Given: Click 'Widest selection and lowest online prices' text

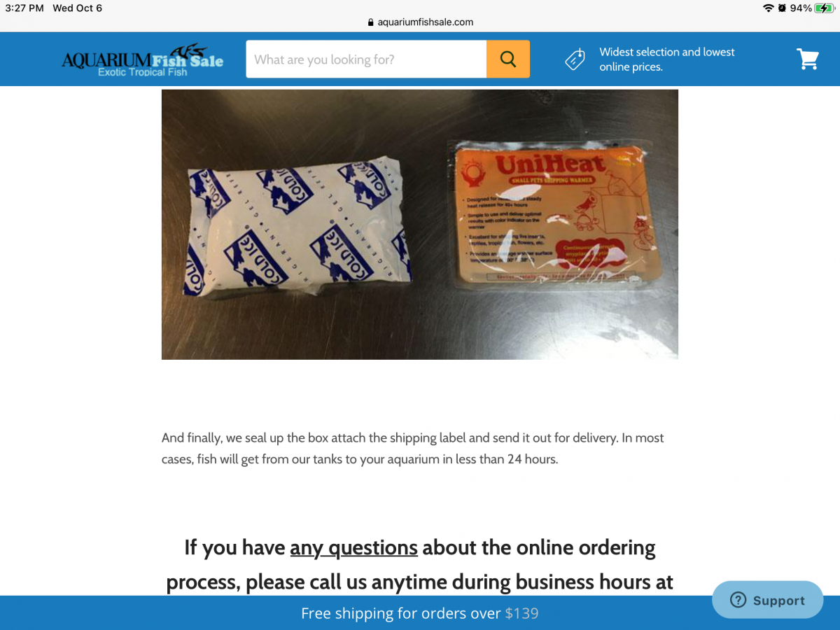Looking at the screenshot, I should pyautogui.click(x=667, y=59).
